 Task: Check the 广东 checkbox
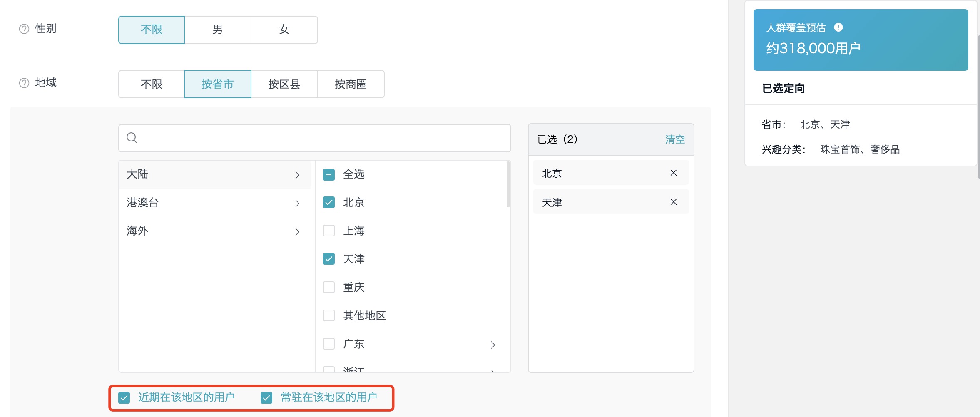pos(329,344)
